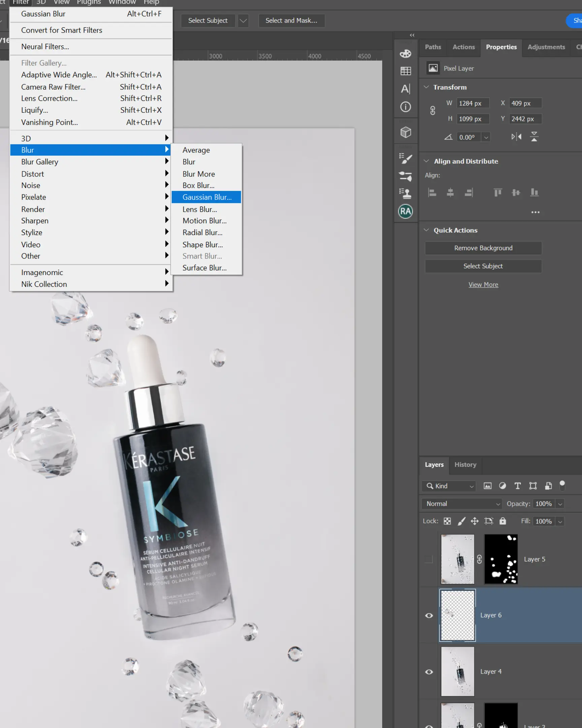Screen dimensions: 582x728
Task: Filter layers by type Text
Action: pos(518,486)
